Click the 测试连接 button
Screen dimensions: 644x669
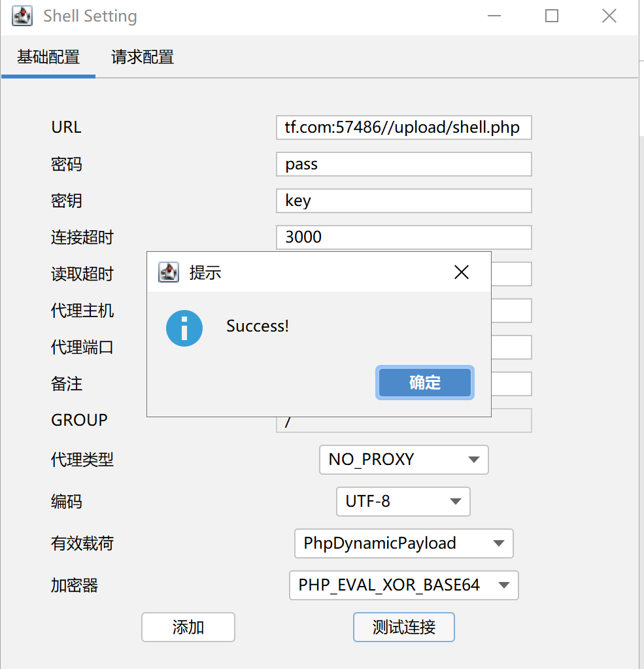pos(404,627)
